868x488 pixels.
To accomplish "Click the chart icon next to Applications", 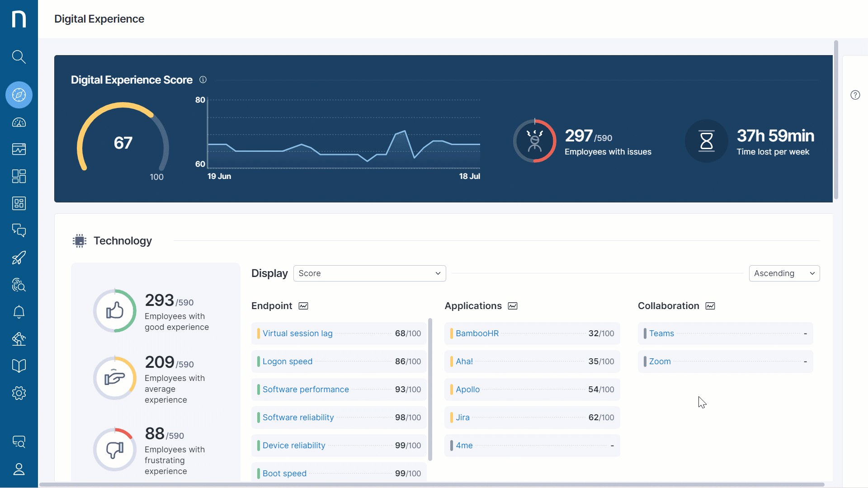I will pos(513,306).
